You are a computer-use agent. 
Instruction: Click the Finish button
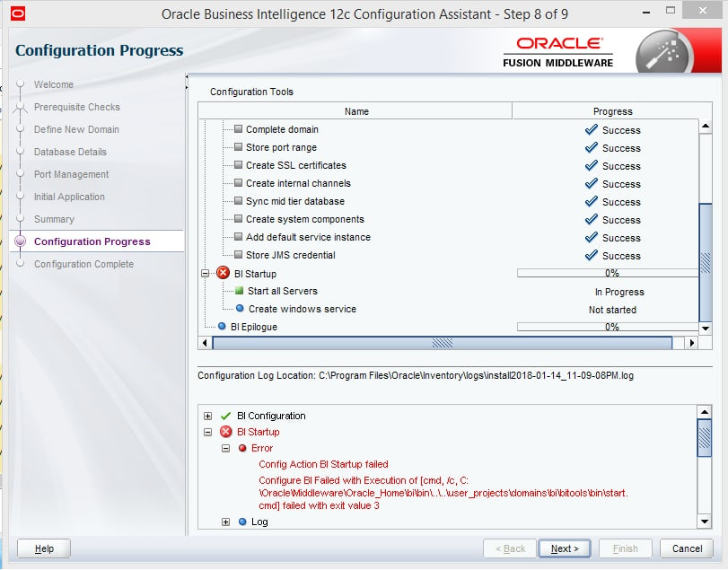pos(626,548)
